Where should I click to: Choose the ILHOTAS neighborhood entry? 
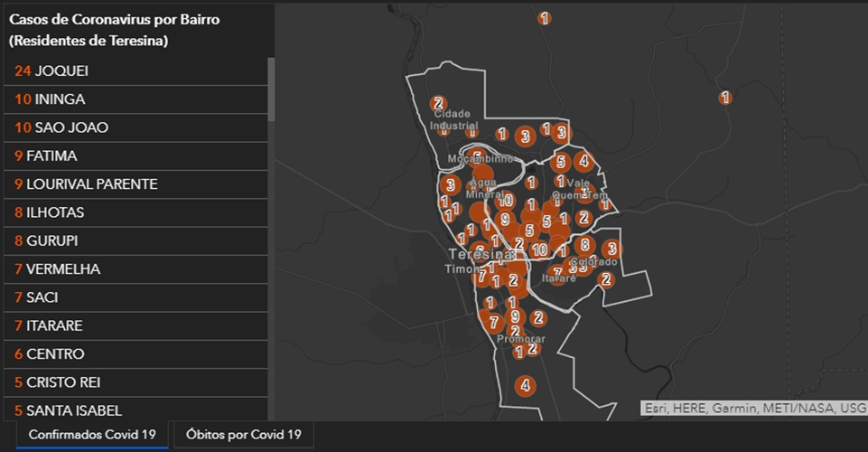tap(135, 212)
